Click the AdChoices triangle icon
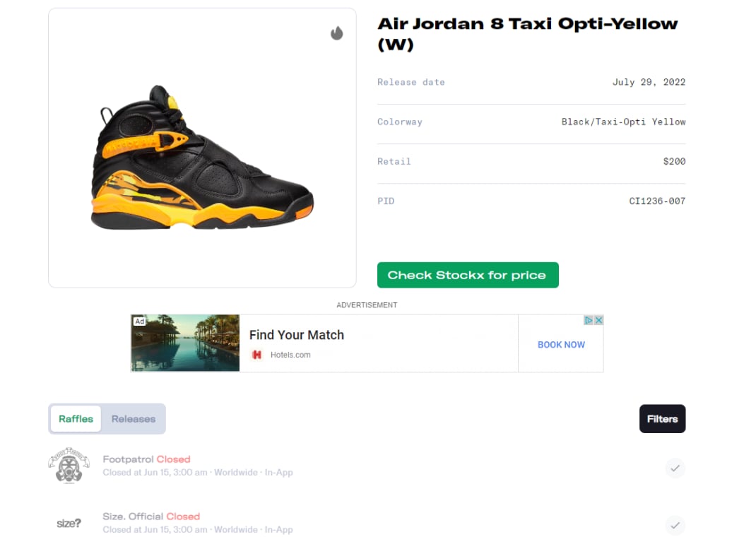756x537 pixels. pyautogui.click(x=589, y=320)
